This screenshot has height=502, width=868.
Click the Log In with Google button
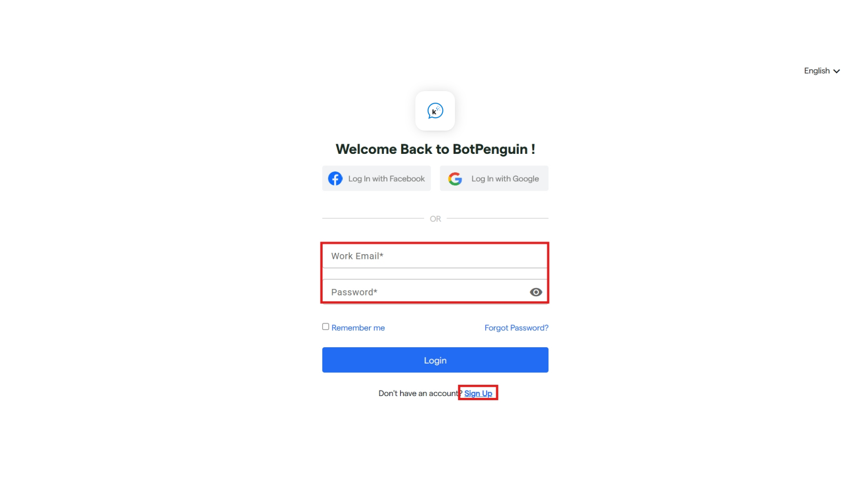[x=494, y=178]
